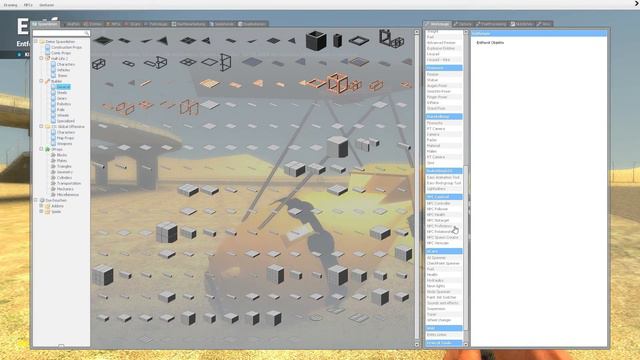Select Characters under Half-Life 2

[x=65, y=64]
